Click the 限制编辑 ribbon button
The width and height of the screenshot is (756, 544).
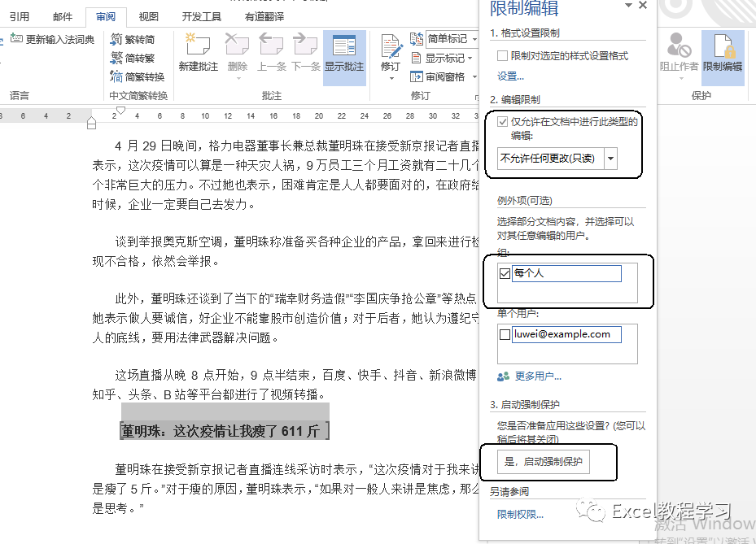[723, 58]
